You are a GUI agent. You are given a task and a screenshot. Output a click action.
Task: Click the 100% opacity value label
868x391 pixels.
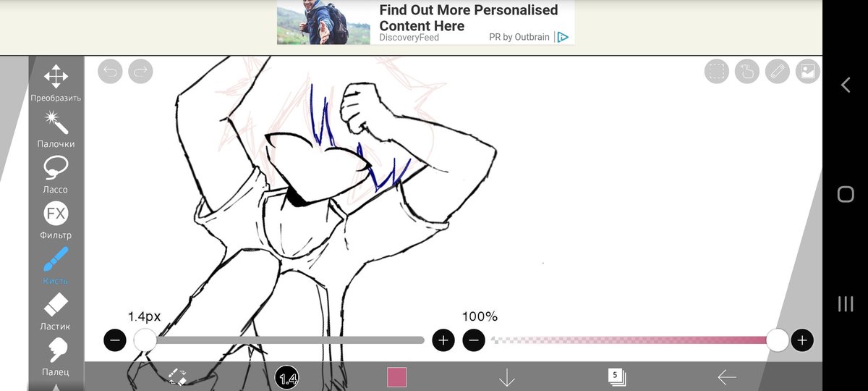coord(480,316)
